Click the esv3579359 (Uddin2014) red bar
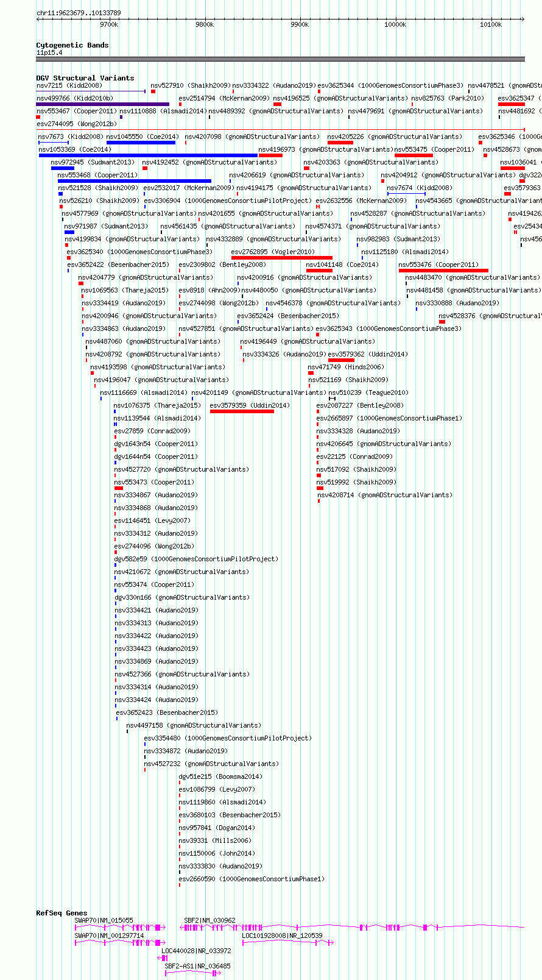Viewport: 542px width, 980px height. coord(242,411)
